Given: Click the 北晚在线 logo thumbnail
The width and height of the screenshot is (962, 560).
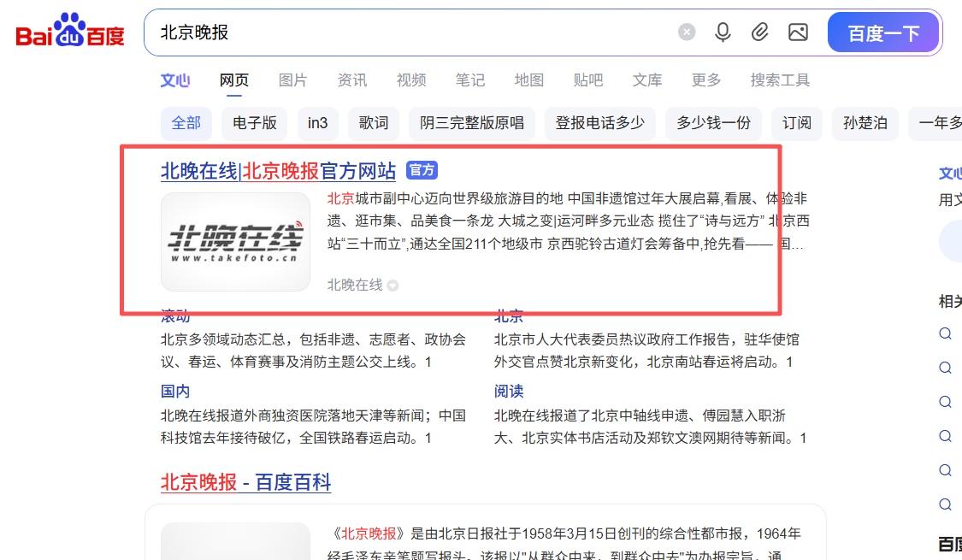Looking at the screenshot, I should pos(235,242).
